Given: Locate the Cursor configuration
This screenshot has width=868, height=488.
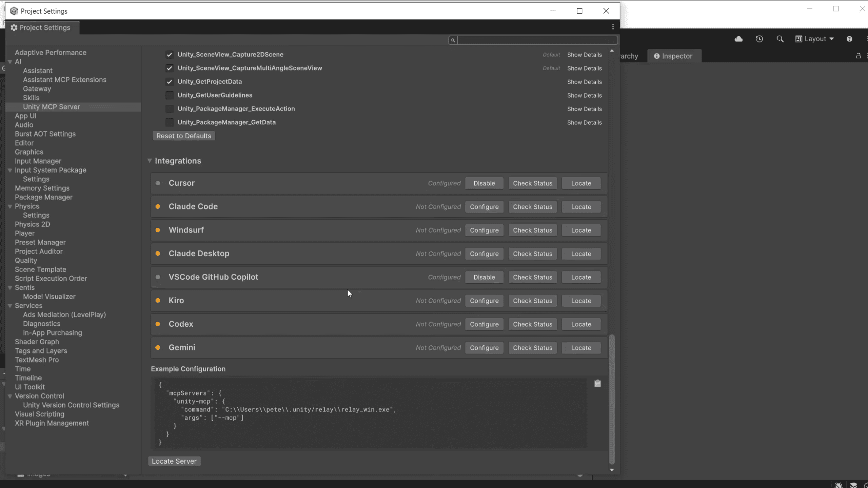Looking at the screenshot, I should click(x=581, y=183).
